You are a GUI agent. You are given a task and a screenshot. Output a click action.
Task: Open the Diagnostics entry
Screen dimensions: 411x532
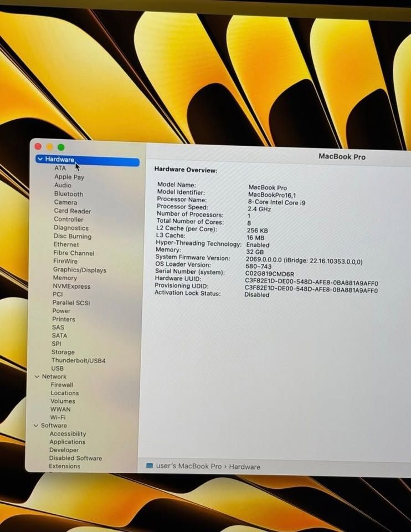click(x=71, y=228)
